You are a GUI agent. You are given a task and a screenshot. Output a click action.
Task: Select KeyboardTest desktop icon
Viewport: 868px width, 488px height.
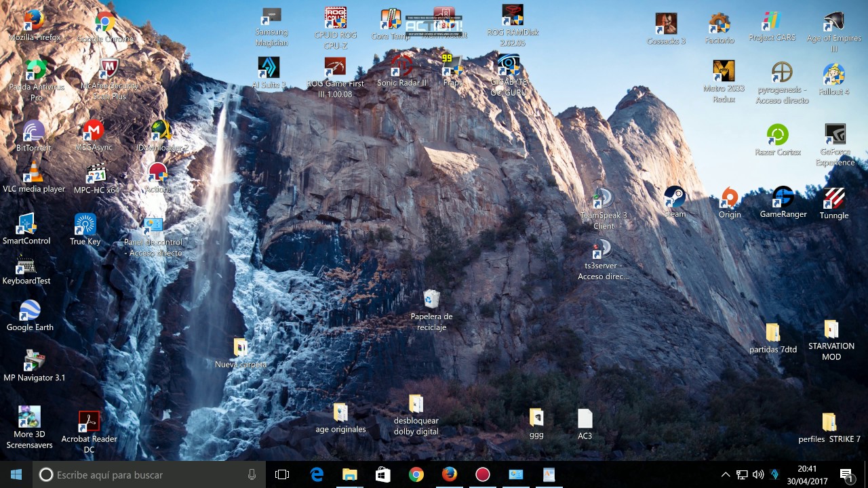26,270
